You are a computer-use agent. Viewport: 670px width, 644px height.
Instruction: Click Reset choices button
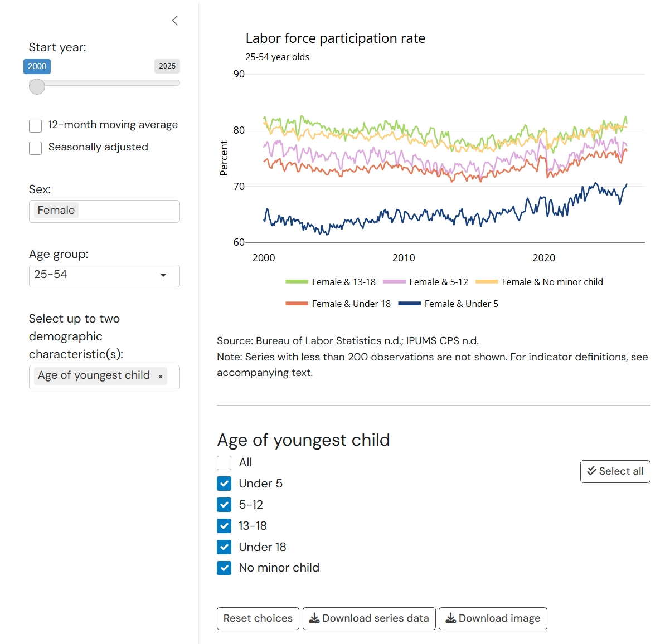[x=258, y=618]
